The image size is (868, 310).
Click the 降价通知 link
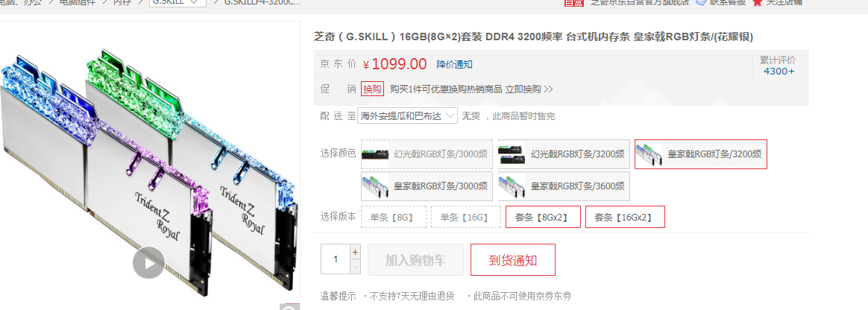click(454, 65)
